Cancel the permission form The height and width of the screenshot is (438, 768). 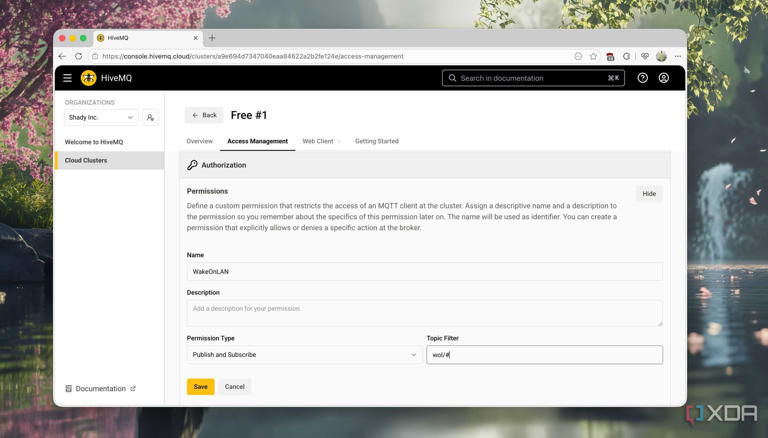pyautogui.click(x=235, y=387)
